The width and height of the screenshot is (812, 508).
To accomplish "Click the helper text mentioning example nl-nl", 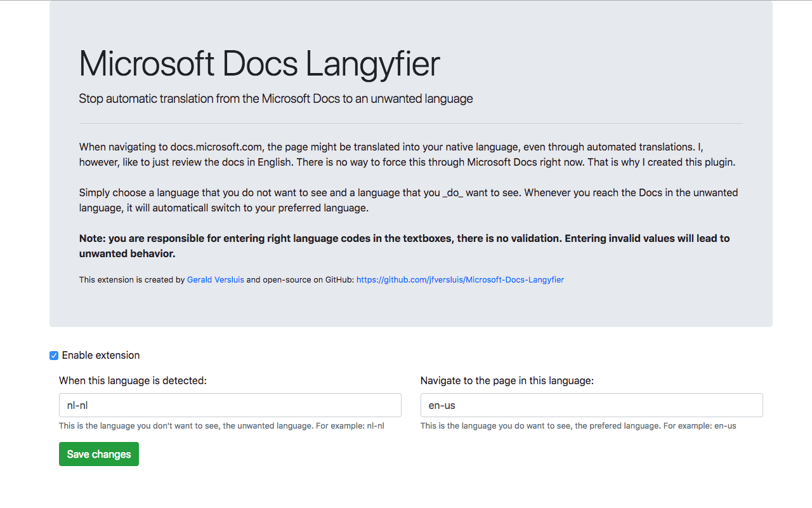I will (x=221, y=425).
